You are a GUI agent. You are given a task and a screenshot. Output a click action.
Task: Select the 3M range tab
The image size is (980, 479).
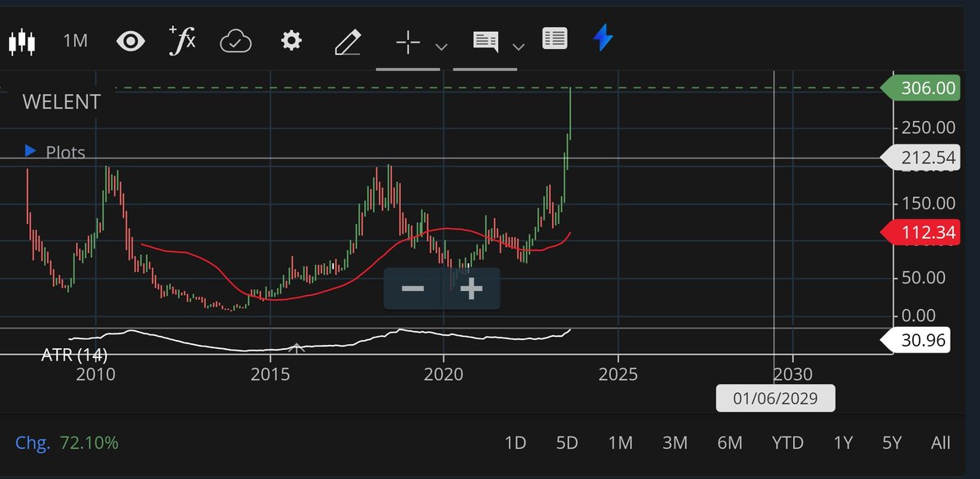[675, 443]
